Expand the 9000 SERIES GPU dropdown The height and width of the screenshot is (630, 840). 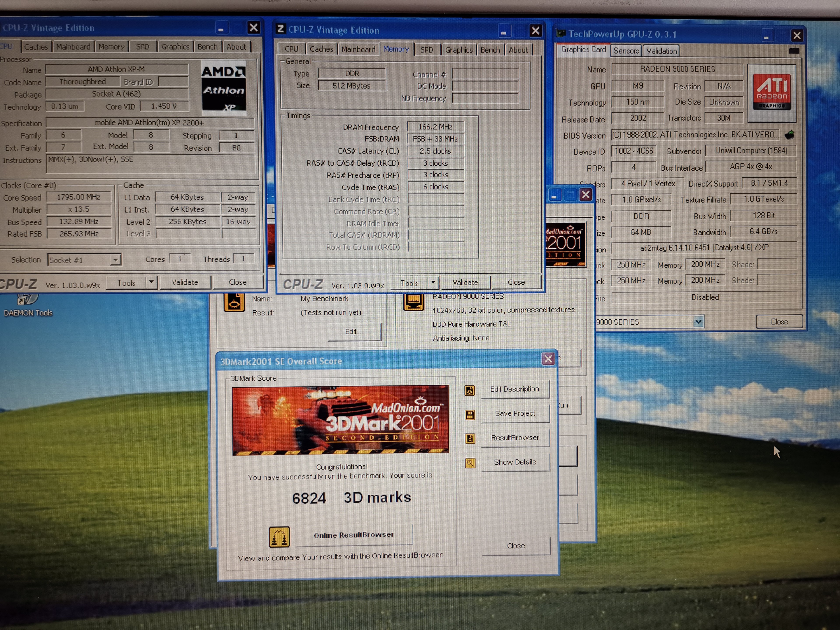[x=698, y=322]
